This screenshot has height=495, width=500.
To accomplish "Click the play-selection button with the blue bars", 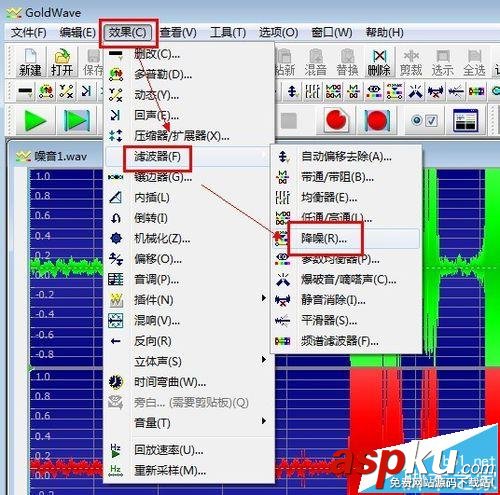I will click(x=77, y=120).
